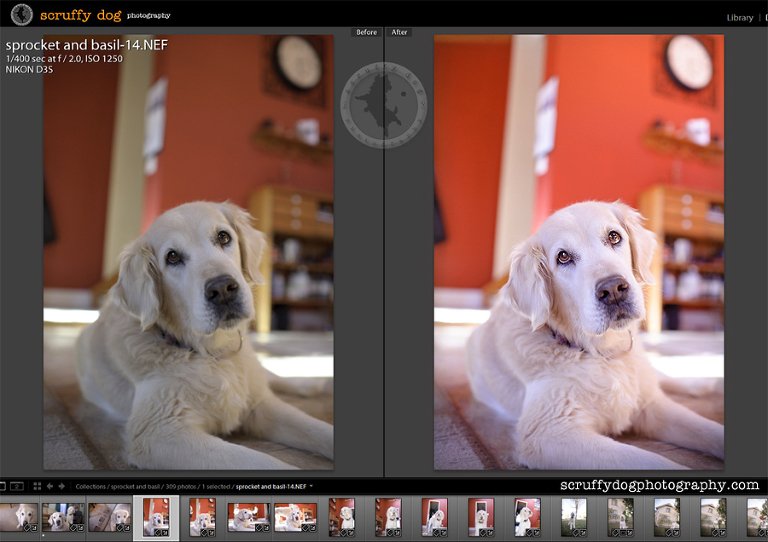Select the highlighted sprocket and basil-14 thumbnail

point(155,517)
